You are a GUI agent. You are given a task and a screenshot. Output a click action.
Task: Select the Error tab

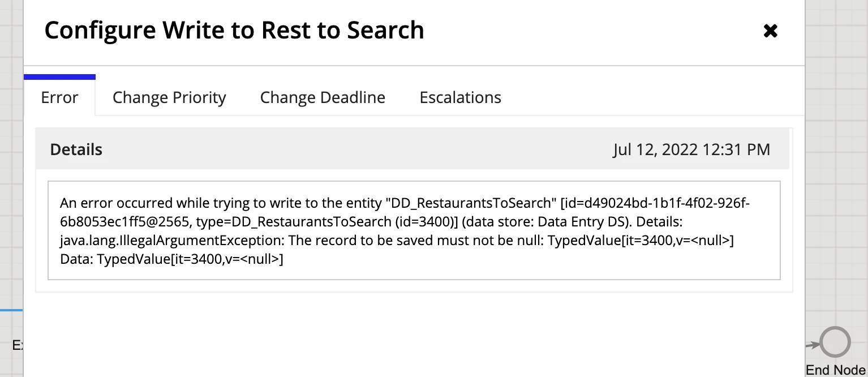point(59,97)
